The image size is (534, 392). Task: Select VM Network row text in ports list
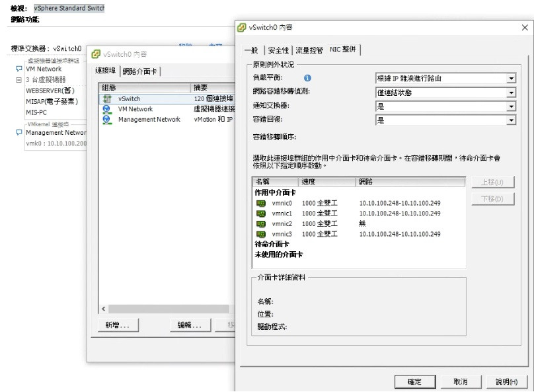135,109
